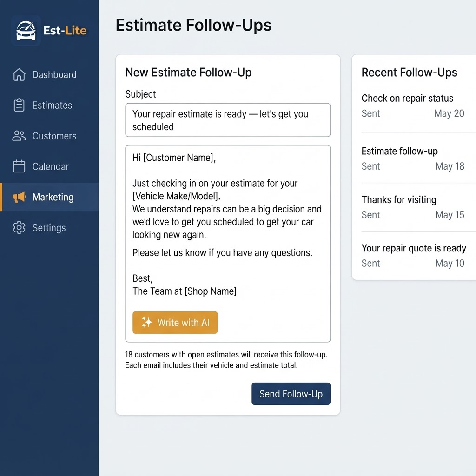Click the 'Subject' field label

coord(140,94)
